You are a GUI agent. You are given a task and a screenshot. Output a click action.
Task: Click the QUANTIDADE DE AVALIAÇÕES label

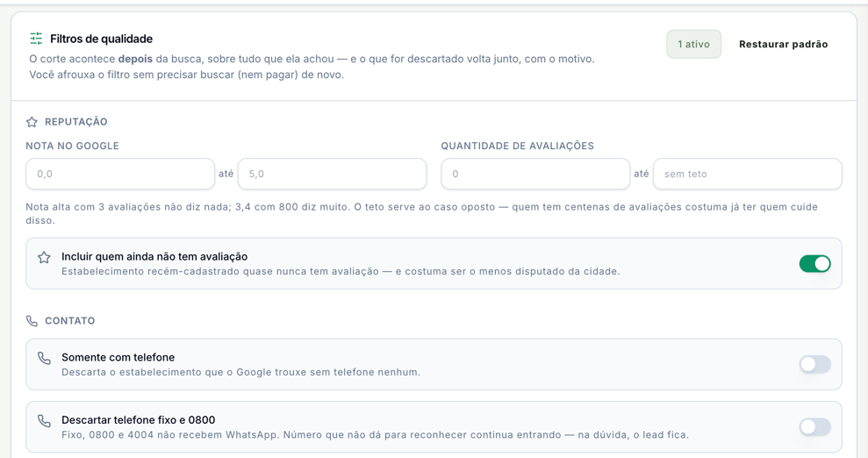tap(518, 146)
